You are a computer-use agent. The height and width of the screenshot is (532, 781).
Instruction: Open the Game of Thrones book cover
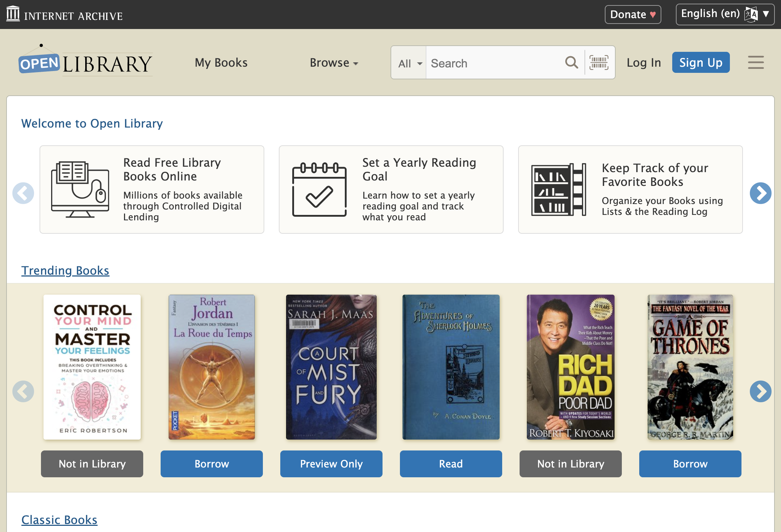pos(690,367)
